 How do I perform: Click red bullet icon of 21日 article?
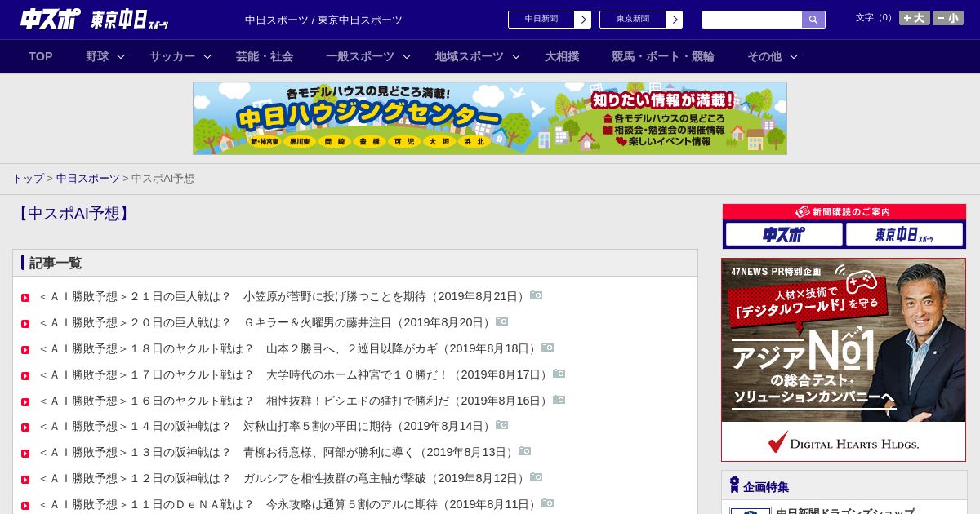25,298
